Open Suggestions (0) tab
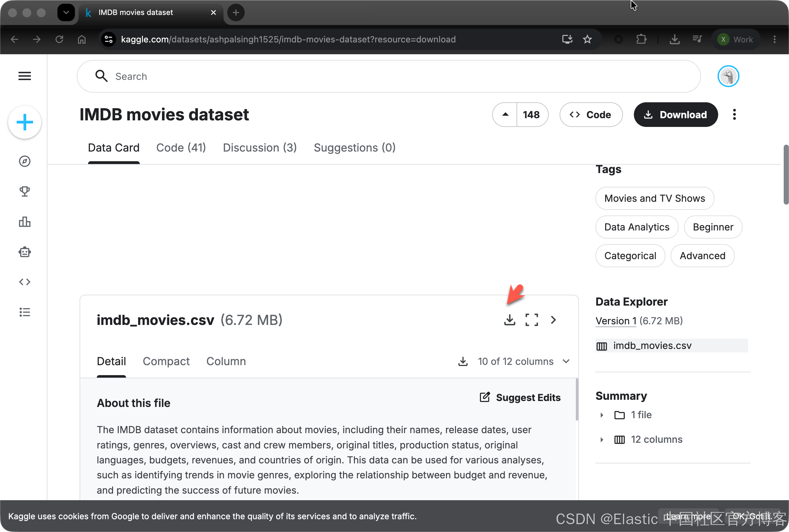The height and width of the screenshot is (532, 789). pyautogui.click(x=355, y=148)
